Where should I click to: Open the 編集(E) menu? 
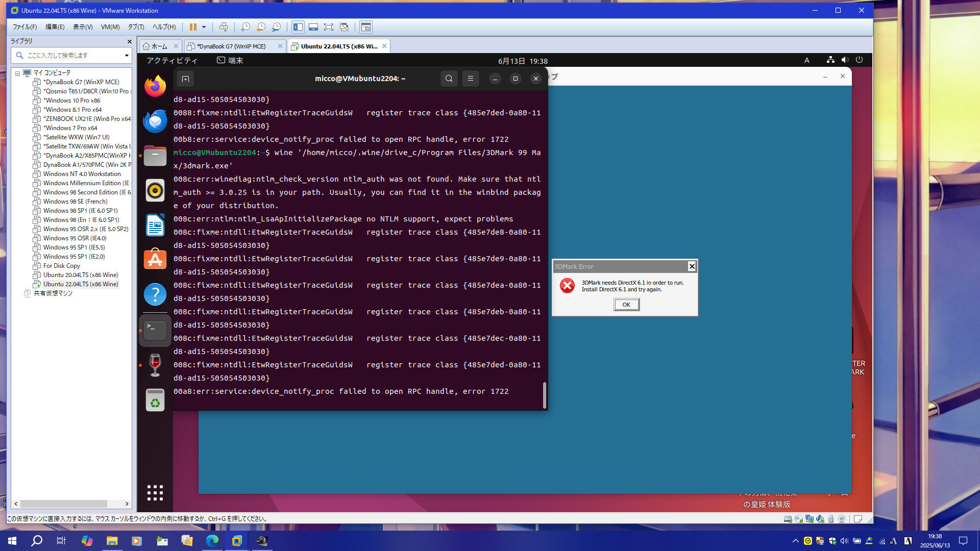[x=55, y=27]
